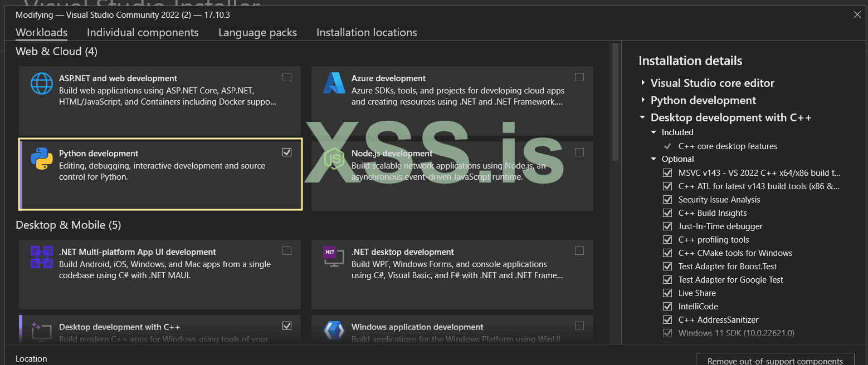The image size is (868, 365).
Task: Collapse the Optional components section
Action: tap(654, 159)
